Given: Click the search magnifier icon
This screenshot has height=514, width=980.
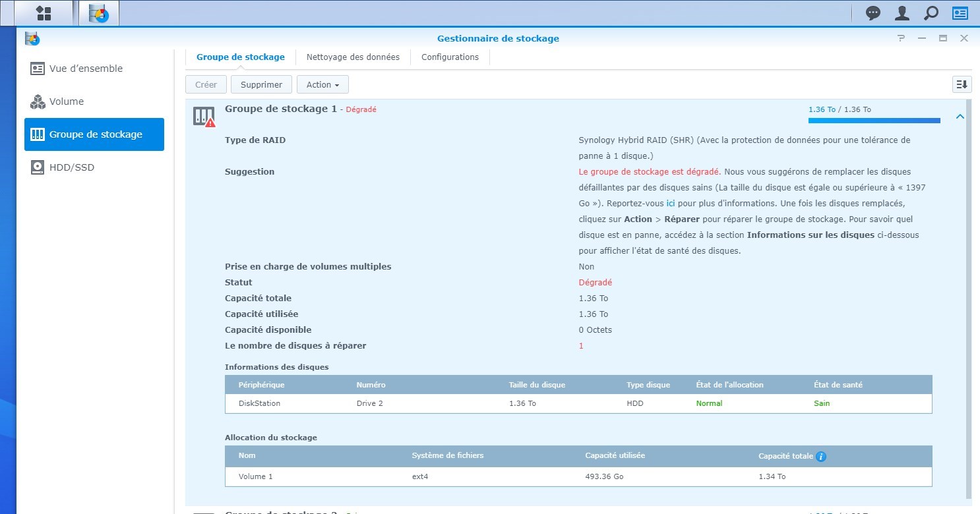Looking at the screenshot, I should click(x=931, y=13).
